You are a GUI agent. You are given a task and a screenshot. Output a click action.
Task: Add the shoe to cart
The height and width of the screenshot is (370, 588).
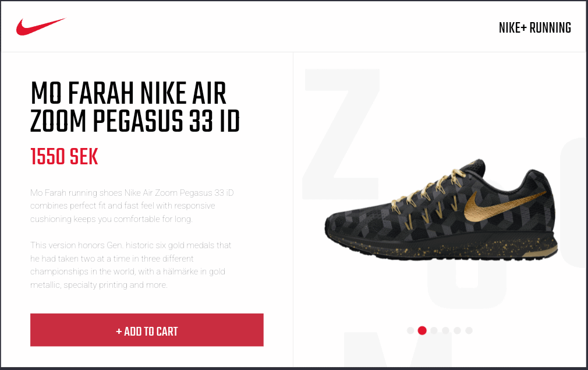coord(147,330)
